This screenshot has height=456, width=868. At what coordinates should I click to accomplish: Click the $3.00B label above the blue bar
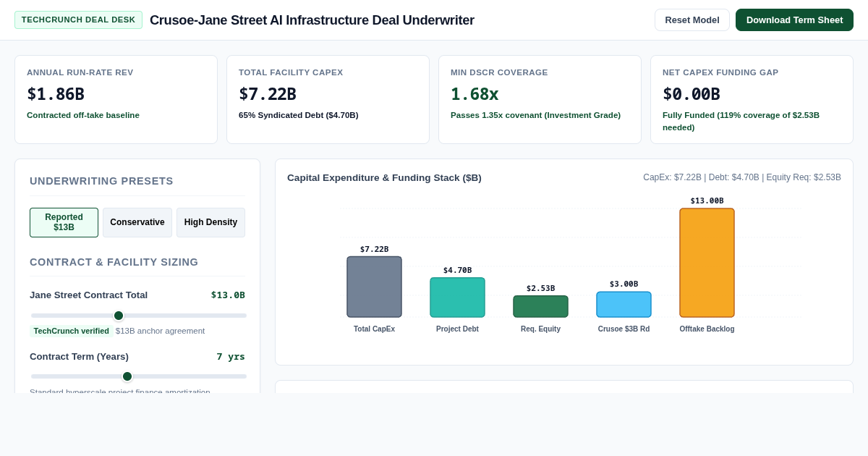(624, 284)
